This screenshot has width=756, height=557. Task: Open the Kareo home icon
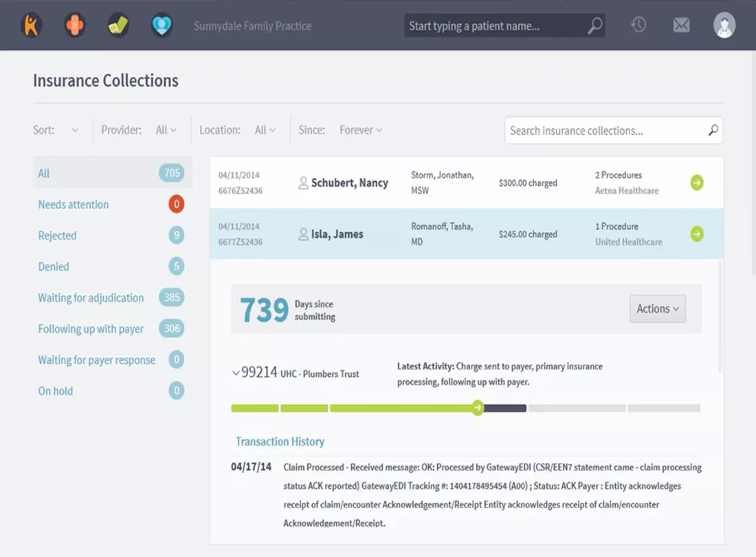coord(32,25)
